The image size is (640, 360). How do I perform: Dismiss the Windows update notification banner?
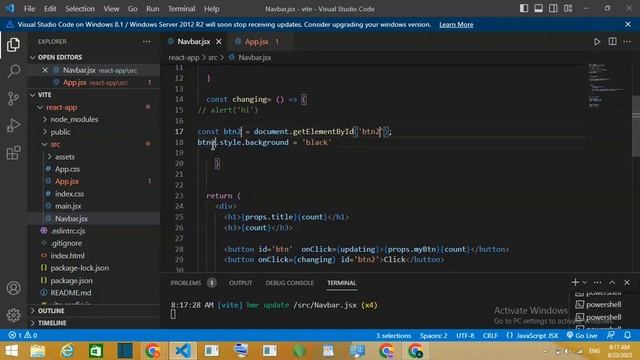click(x=628, y=24)
